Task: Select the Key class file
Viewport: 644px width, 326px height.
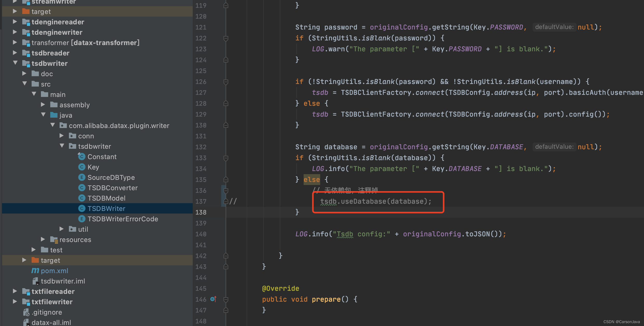Action: pos(93,167)
